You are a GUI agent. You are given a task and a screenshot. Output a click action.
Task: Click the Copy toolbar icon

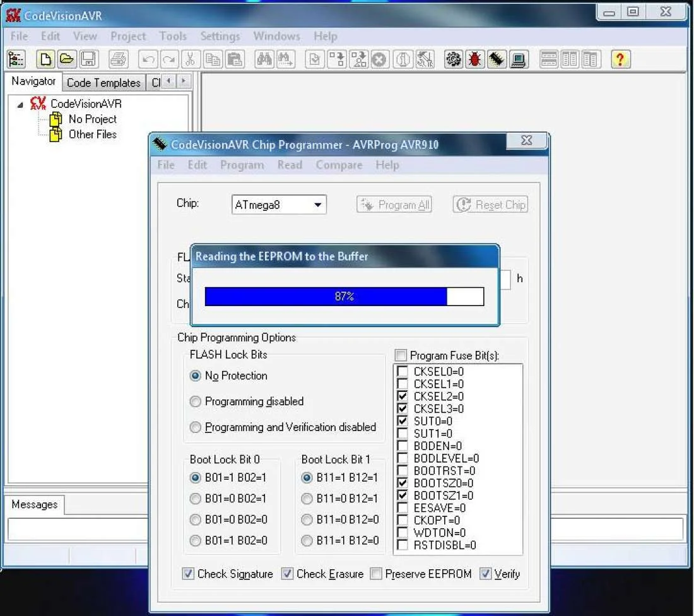coord(213,59)
